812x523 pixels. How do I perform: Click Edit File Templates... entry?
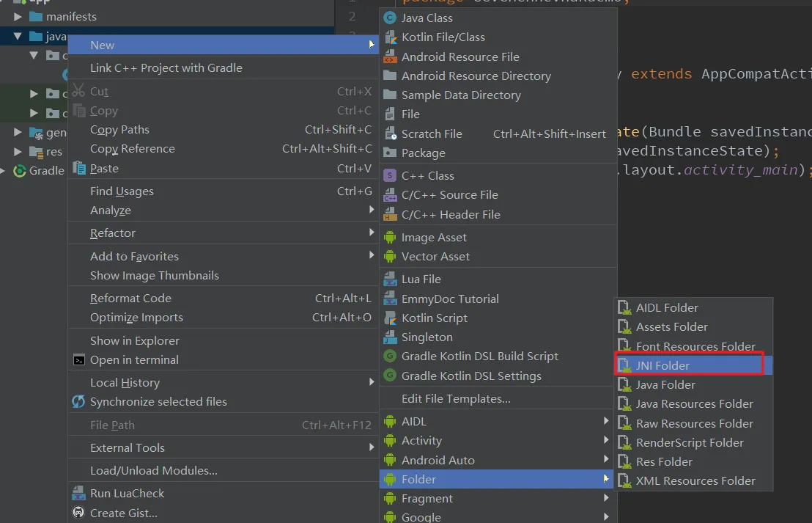pos(456,399)
